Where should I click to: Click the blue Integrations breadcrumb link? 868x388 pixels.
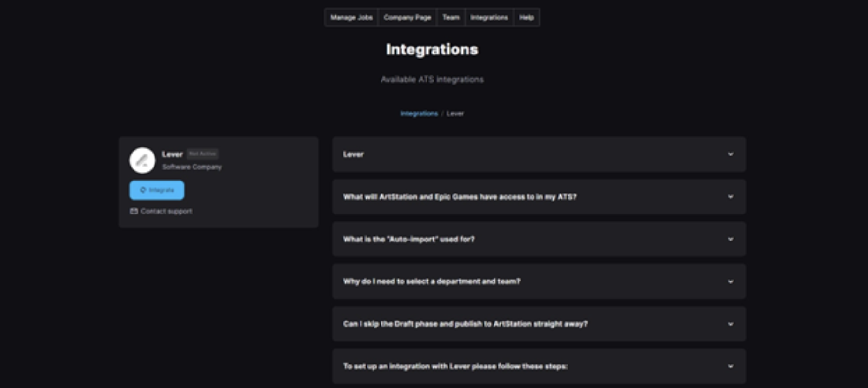[419, 114]
